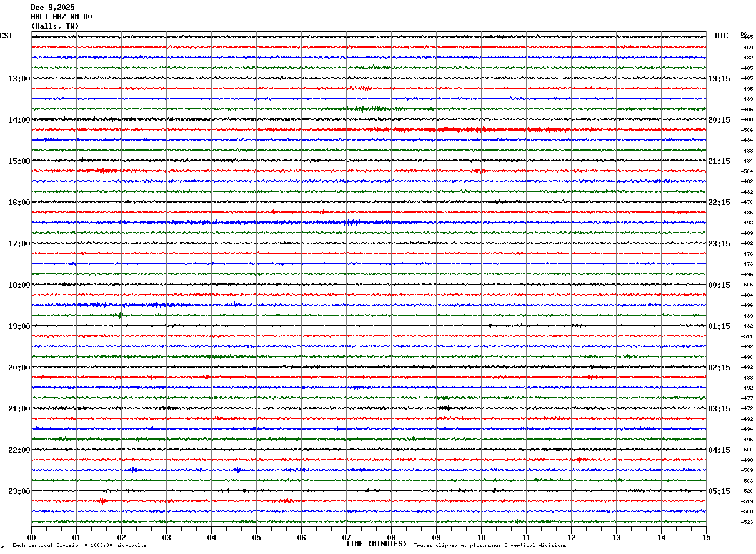This screenshot has height=554, width=756.
Task: Click the "20:15" UTC time label
Action: [x=719, y=120]
